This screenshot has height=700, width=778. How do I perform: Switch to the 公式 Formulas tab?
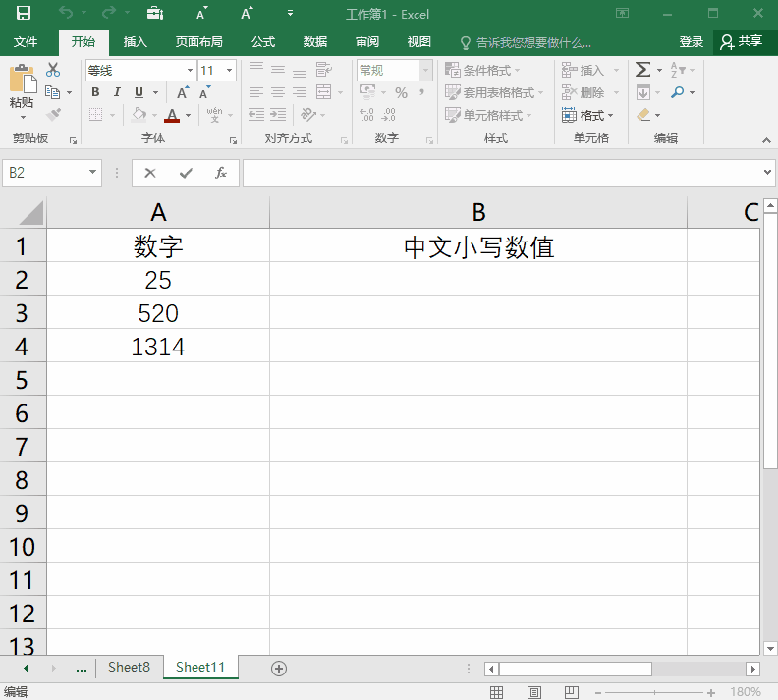point(263,42)
